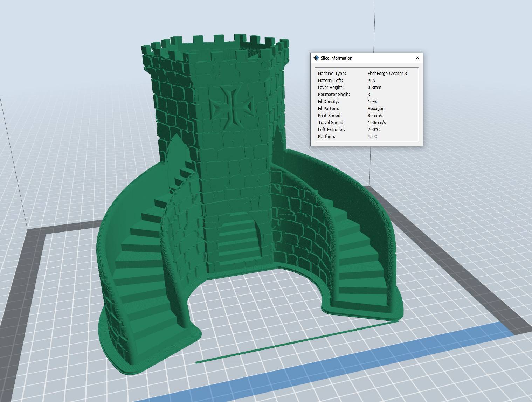Click the 10% fill density value
Viewport: 532px width, 402px height.
(372, 102)
